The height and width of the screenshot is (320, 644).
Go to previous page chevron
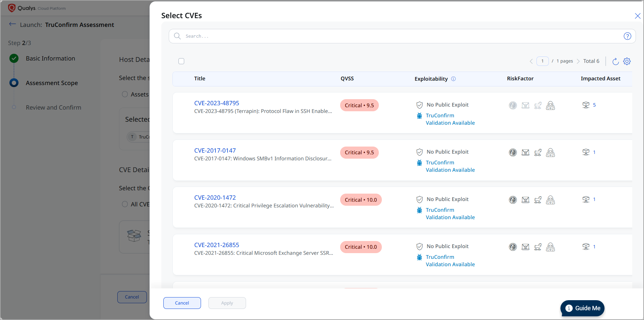click(531, 61)
